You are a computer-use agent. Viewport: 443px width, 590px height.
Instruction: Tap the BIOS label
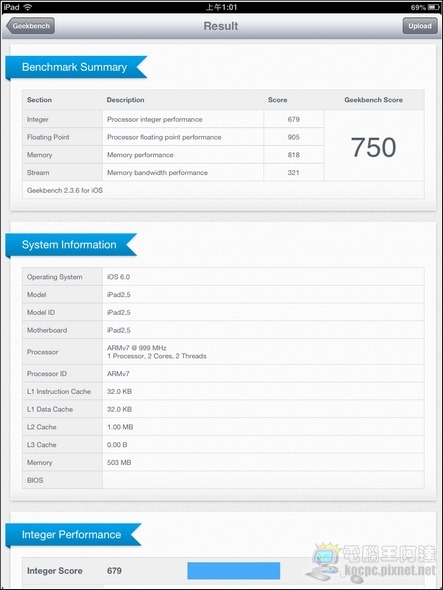coord(35,480)
